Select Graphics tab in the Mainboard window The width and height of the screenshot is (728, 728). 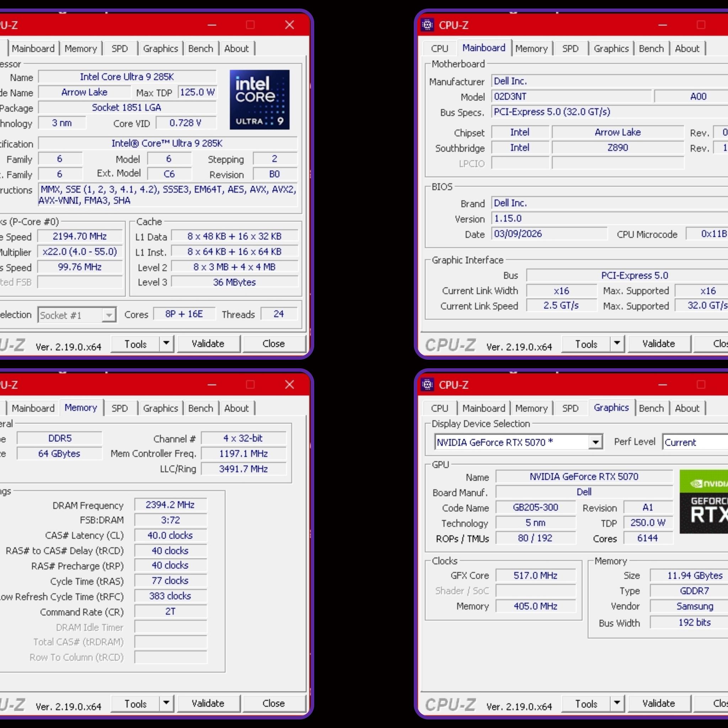pos(611,49)
